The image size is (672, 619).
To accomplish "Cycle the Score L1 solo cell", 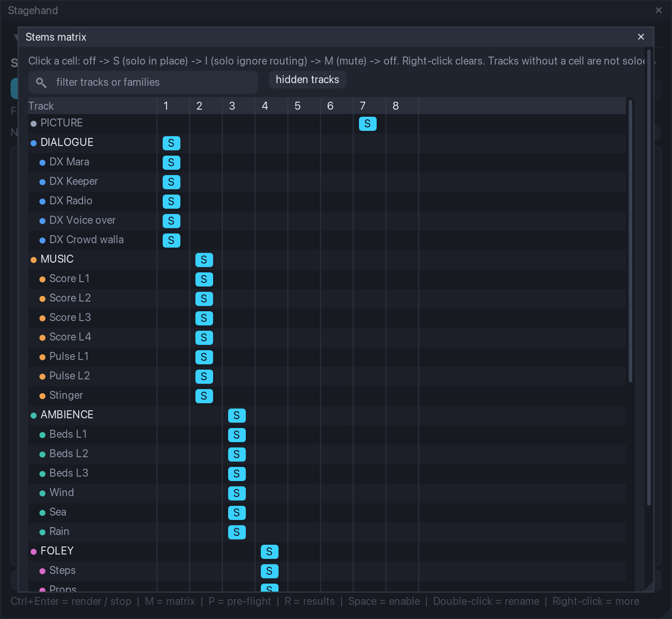I will tap(204, 279).
